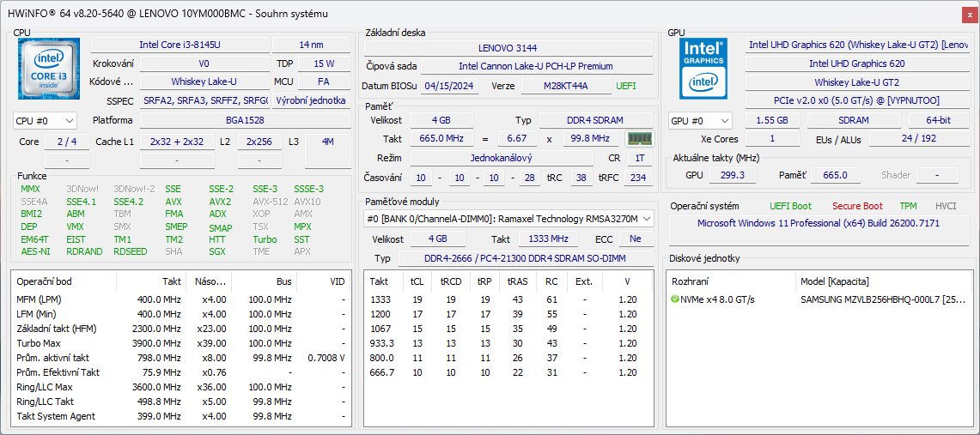Click the Secure Boot status label
The image size is (980, 435).
[856, 206]
